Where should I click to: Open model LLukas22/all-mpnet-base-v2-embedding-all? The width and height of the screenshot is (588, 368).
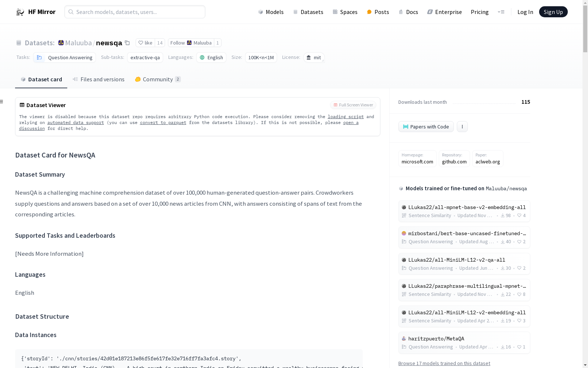(464, 211)
